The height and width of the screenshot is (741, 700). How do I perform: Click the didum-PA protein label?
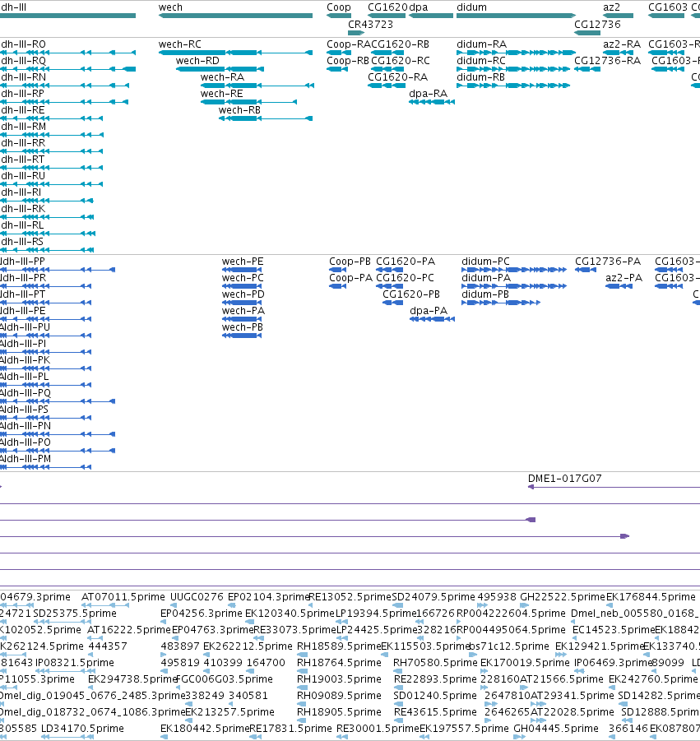point(486,278)
